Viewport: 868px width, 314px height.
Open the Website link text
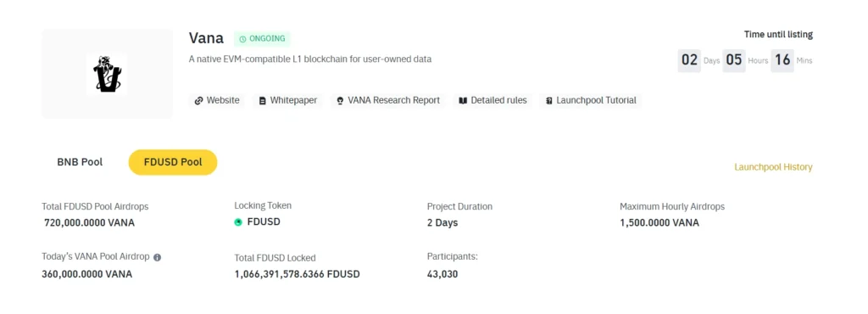223,101
